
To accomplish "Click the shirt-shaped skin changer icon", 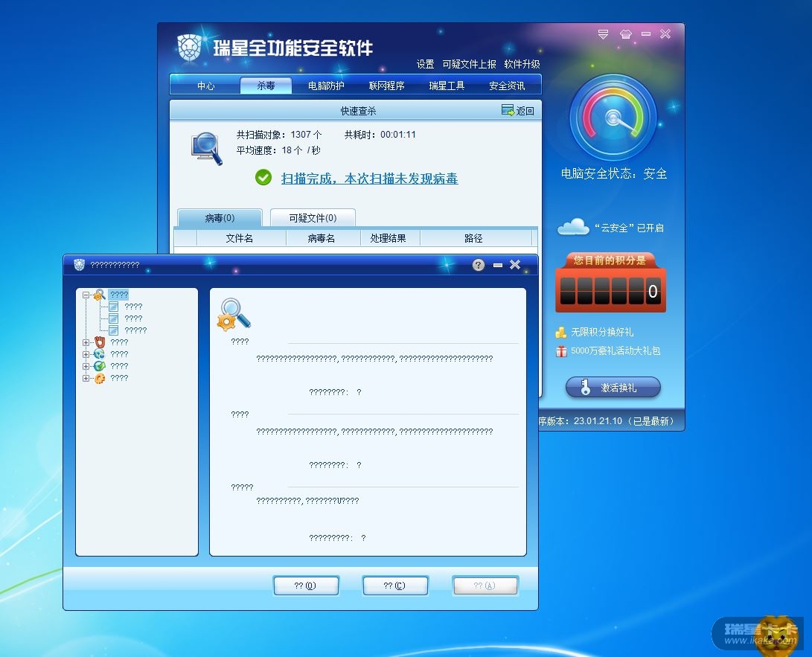I will pos(625,34).
